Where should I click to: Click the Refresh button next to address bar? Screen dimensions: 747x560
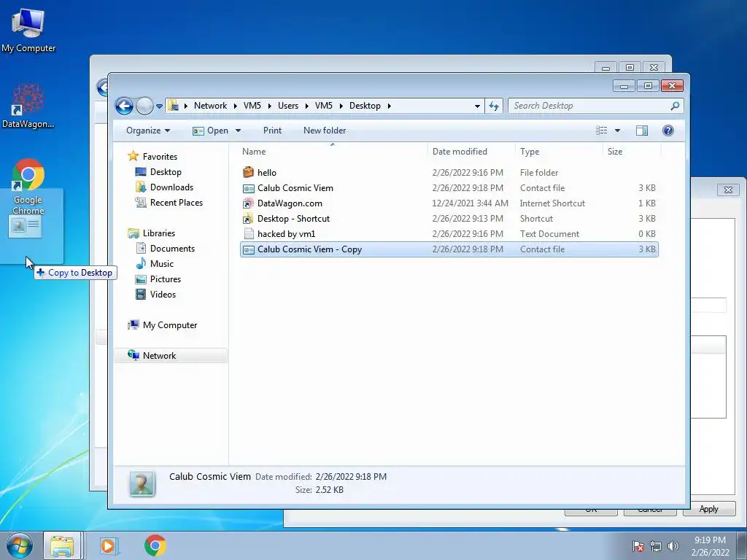(494, 106)
